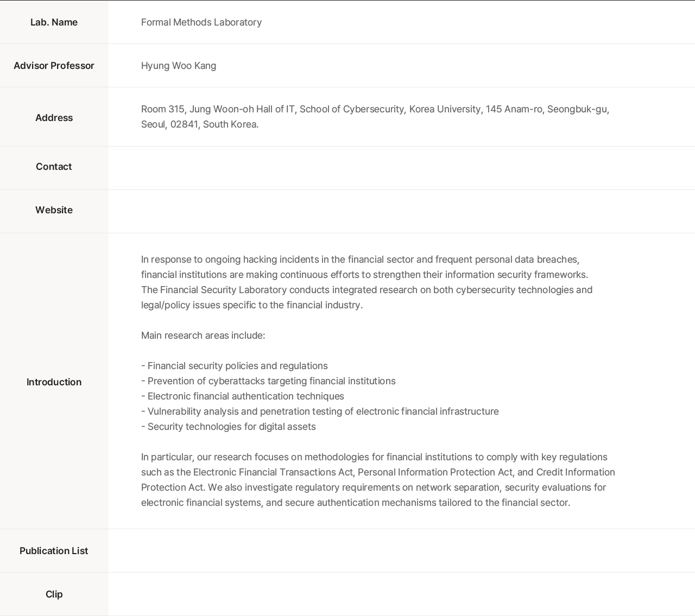695x616 pixels.
Task: Click the paragraph beginning "In response to ongoing"
Action: click(360, 259)
